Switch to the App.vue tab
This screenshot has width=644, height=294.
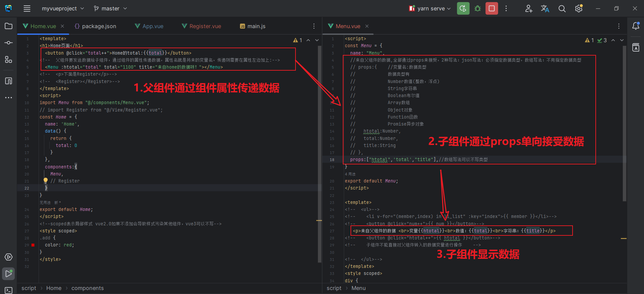point(149,26)
